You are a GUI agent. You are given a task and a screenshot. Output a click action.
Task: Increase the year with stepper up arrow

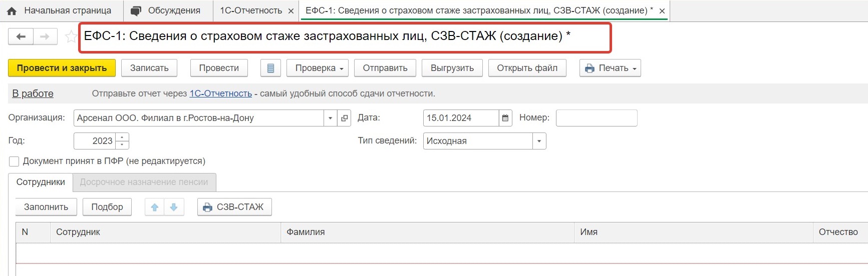point(122,137)
